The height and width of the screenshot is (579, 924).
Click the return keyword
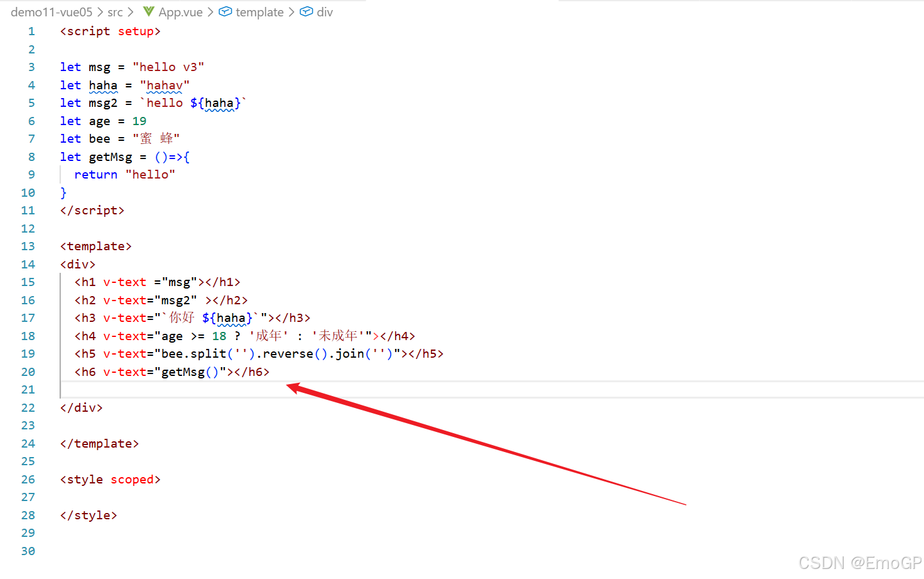pyautogui.click(x=95, y=175)
